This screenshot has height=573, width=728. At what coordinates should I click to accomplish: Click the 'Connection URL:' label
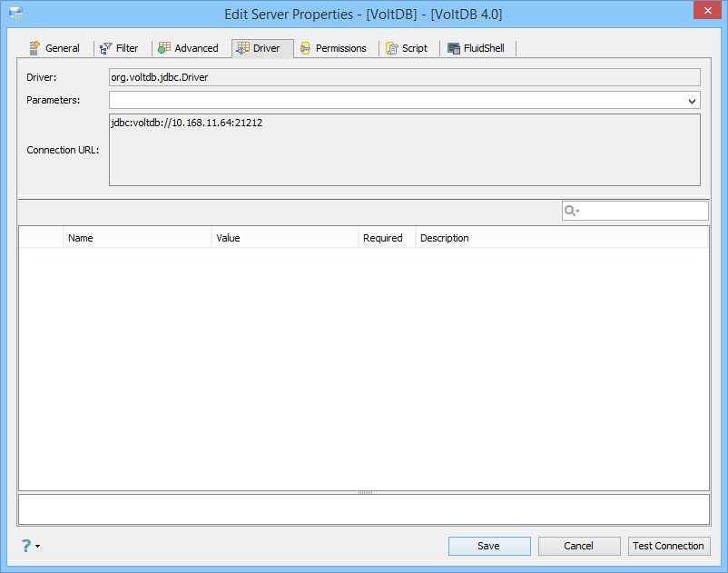pyautogui.click(x=63, y=150)
